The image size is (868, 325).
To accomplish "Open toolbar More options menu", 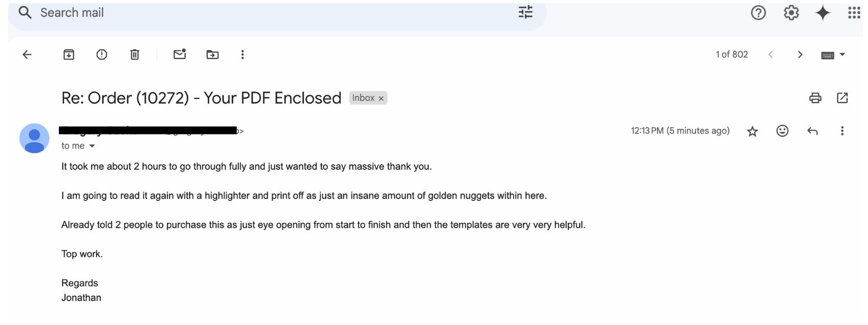I will click(242, 55).
